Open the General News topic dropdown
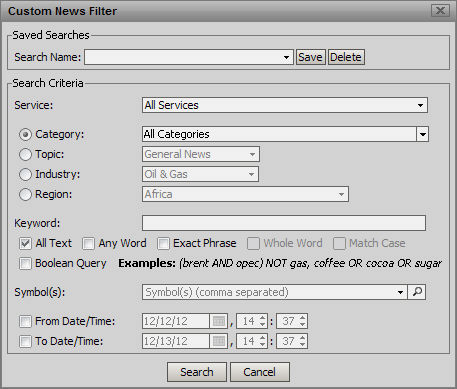 tap(201, 154)
